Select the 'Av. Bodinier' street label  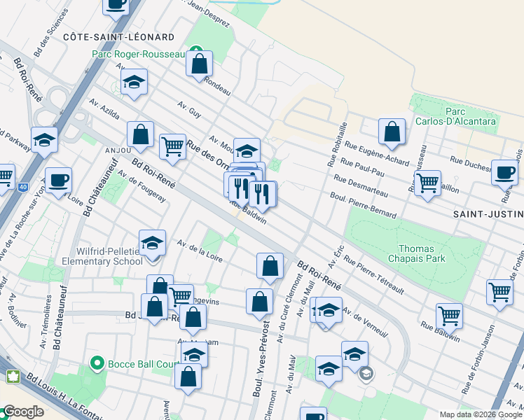click(x=18, y=311)
